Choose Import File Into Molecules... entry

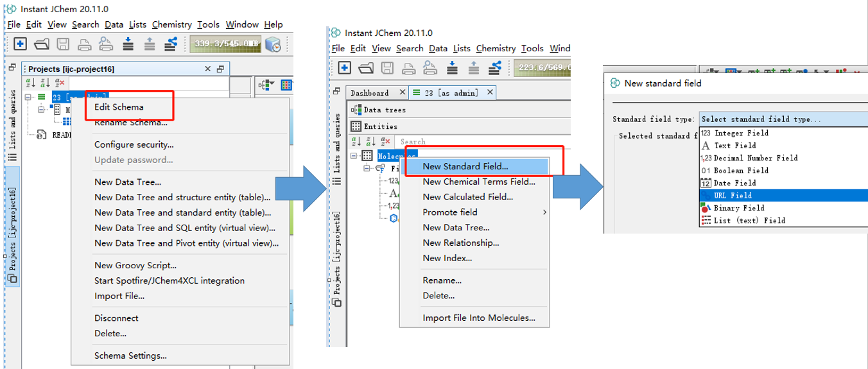[478, 318]
